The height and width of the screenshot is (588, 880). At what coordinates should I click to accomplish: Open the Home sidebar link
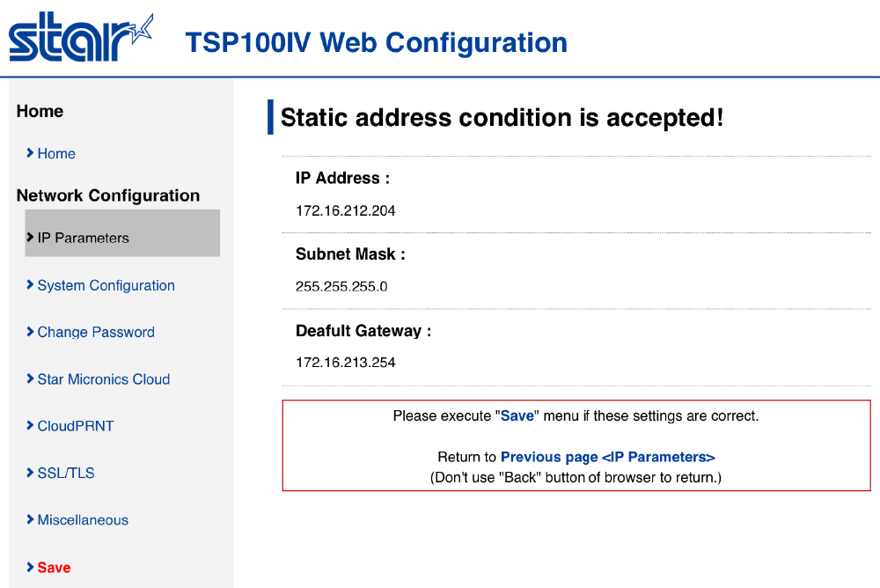[56, 153]
